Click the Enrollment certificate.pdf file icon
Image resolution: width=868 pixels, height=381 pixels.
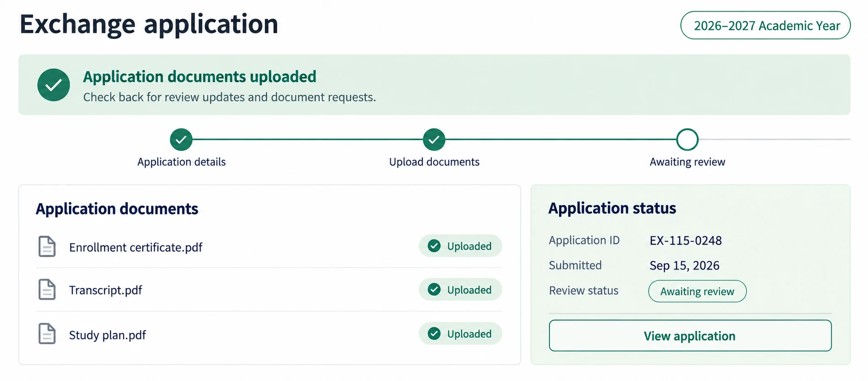[47, 246]
